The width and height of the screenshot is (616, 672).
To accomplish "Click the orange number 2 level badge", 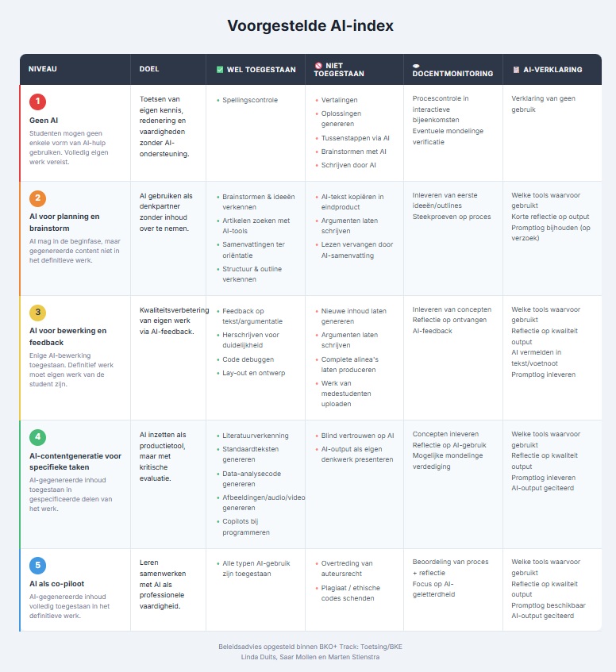I will tap(37, 199).
